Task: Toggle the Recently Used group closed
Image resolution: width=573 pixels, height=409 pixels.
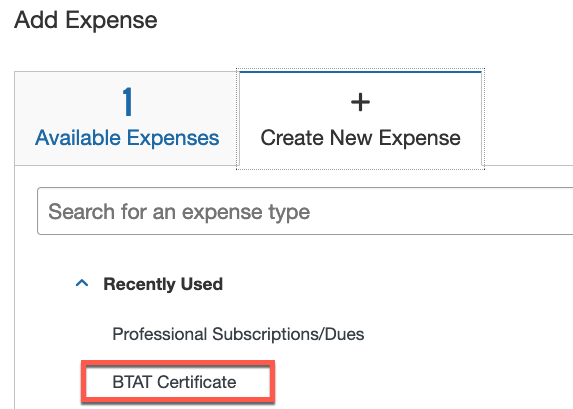Action: pyautogui.click(x=82, y=283)
